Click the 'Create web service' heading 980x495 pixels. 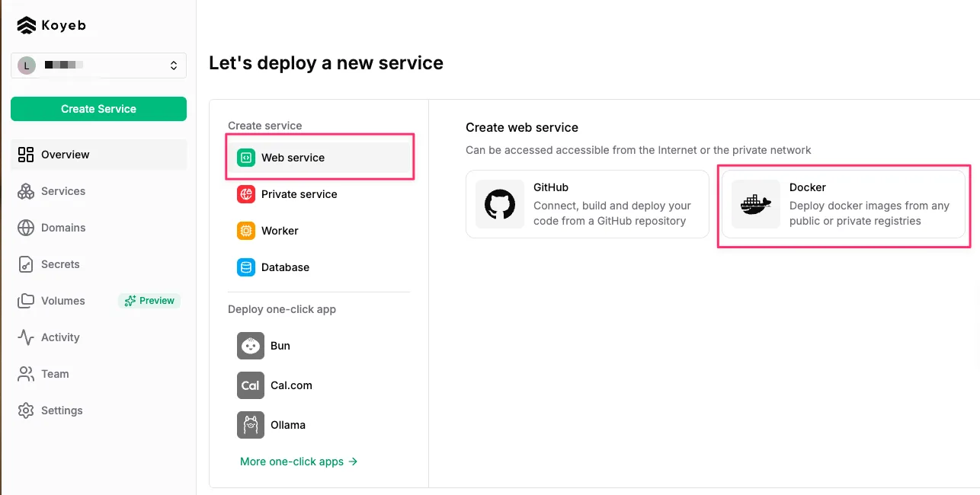click(522, 127)
